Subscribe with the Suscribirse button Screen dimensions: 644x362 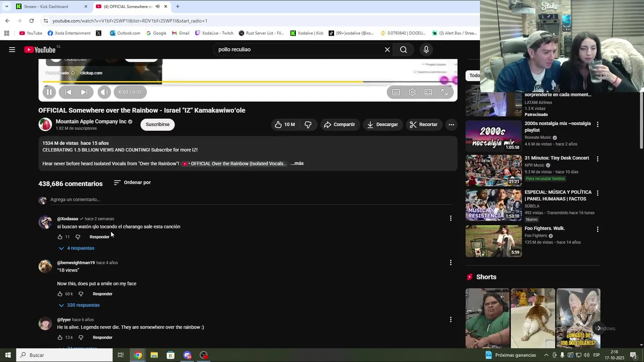(157, 125)
